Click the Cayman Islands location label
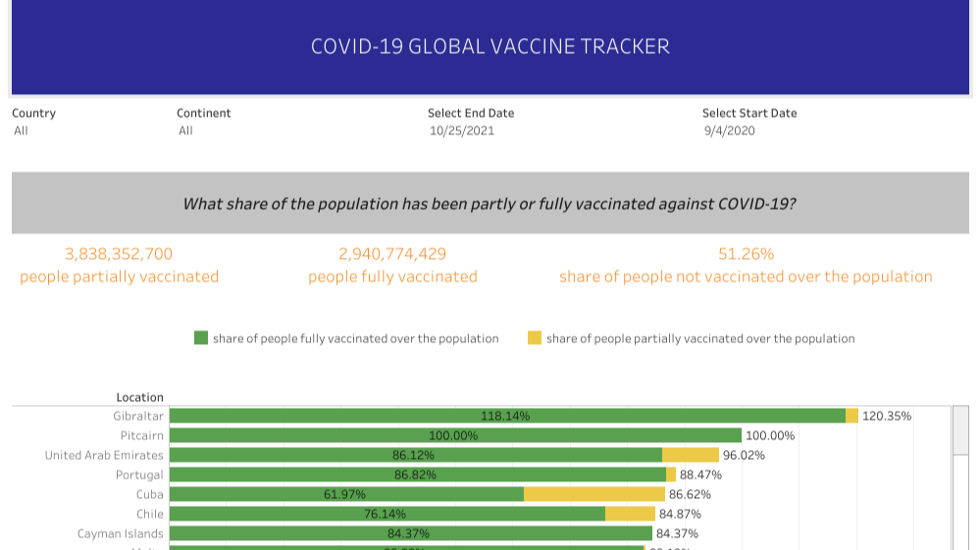Screen dimensions: 980x550 click(121, 533)
